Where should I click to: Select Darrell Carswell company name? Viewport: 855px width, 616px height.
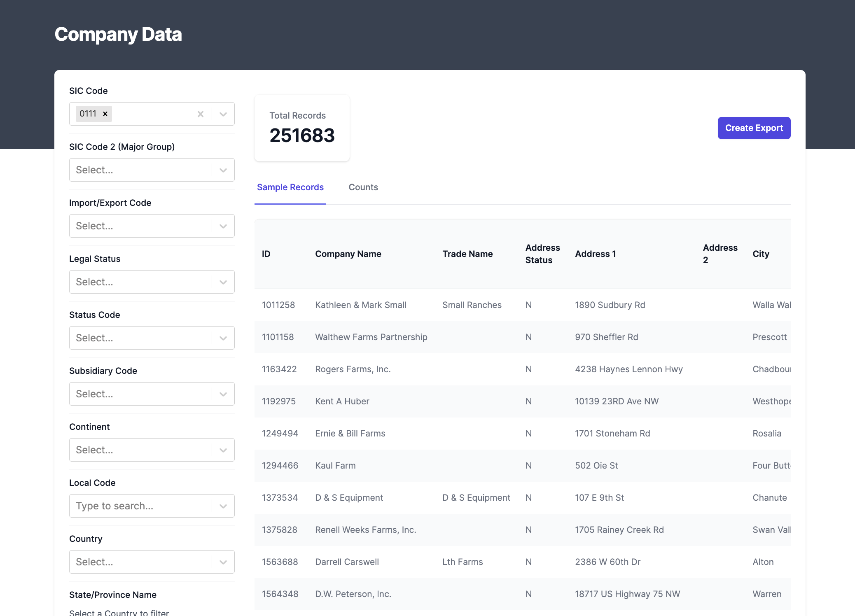point(347,562)
